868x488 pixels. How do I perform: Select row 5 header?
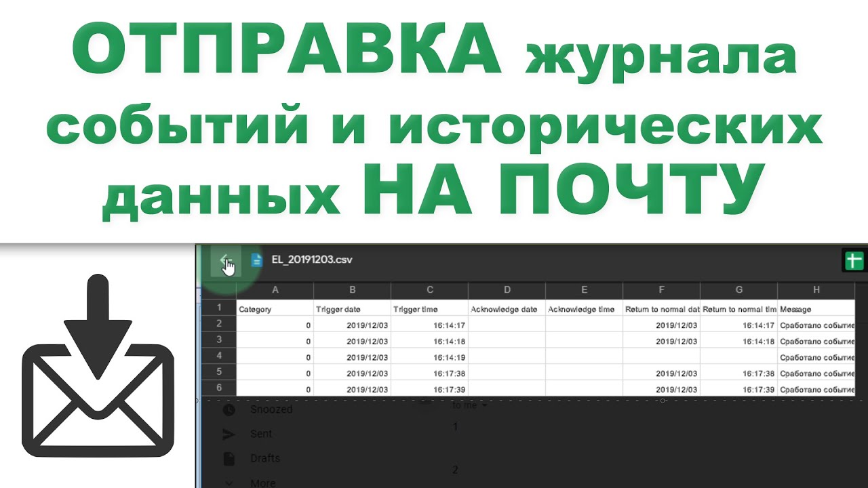(219, 372)
